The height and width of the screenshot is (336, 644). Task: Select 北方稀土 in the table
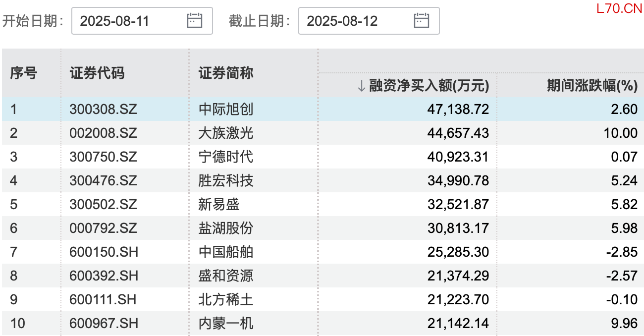pyautogui.click(x=226, y=299)
